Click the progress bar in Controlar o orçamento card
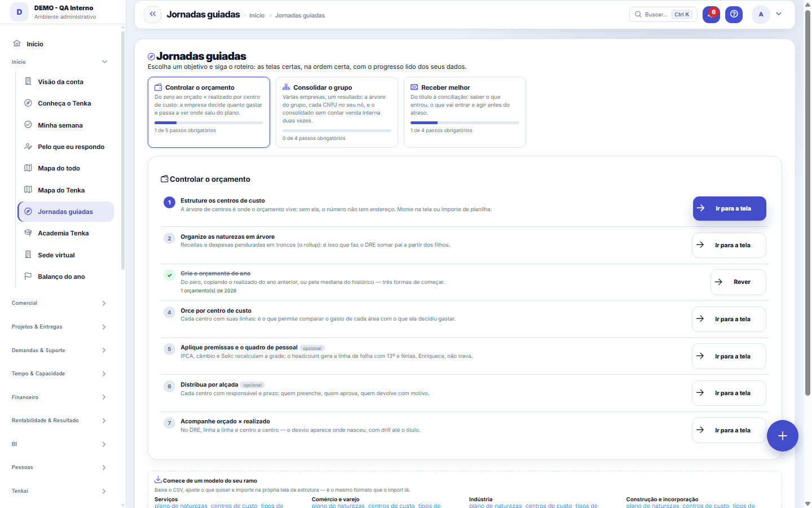Screen dimensions: 812x508 [209, 122]
